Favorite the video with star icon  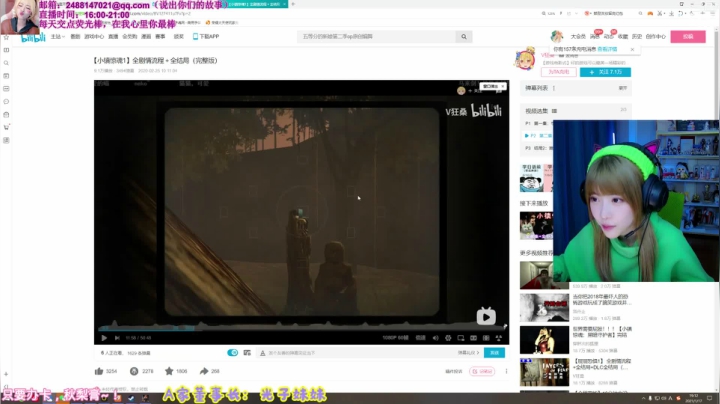tap(169, 371)
